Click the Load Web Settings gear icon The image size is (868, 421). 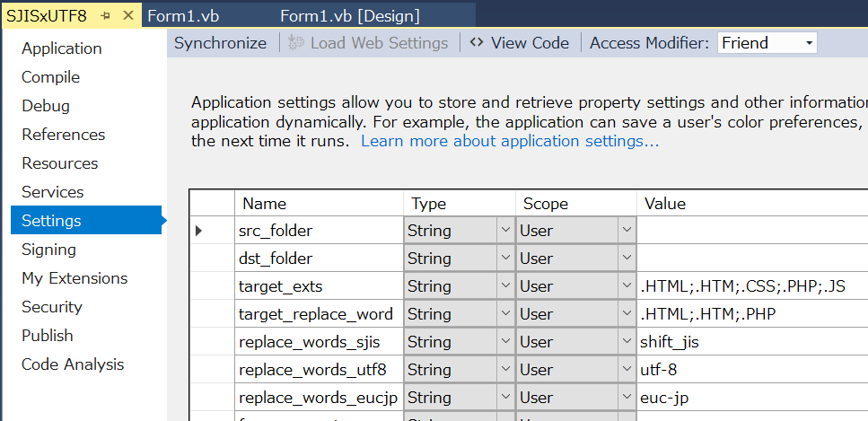296,43
